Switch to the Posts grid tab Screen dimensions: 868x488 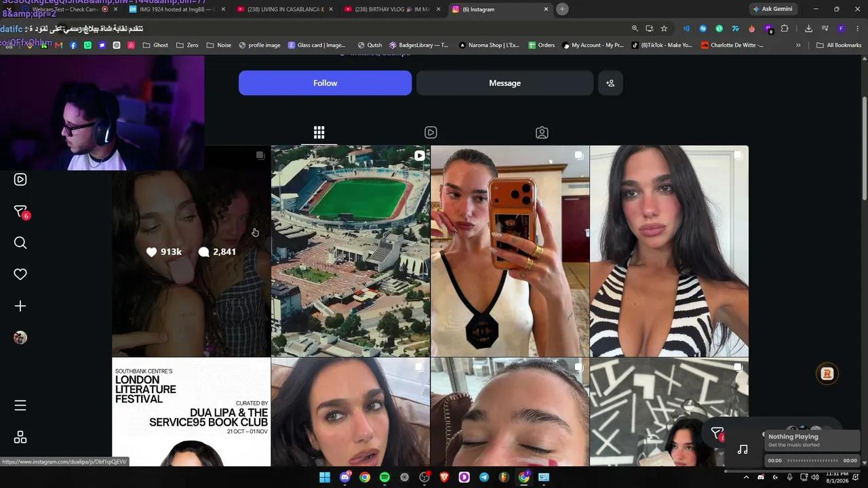[x=319, y=132]
